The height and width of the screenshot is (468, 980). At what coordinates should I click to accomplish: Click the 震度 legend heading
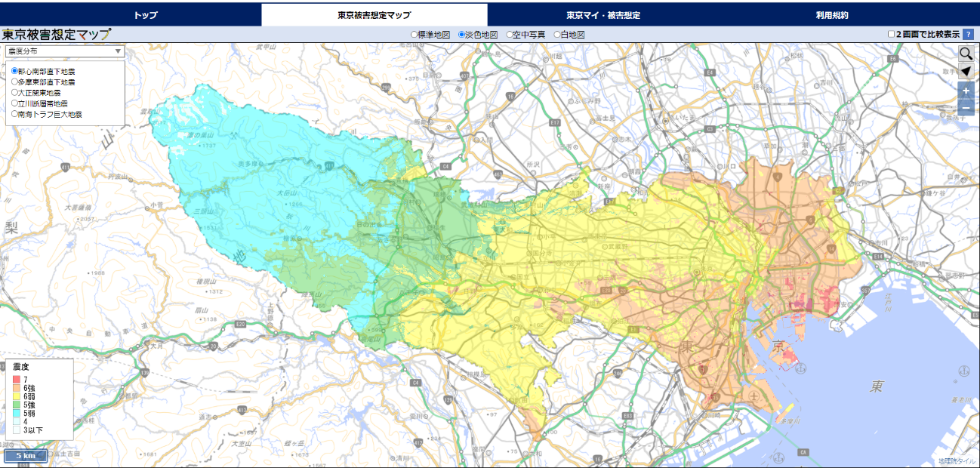tap(21, 366)
